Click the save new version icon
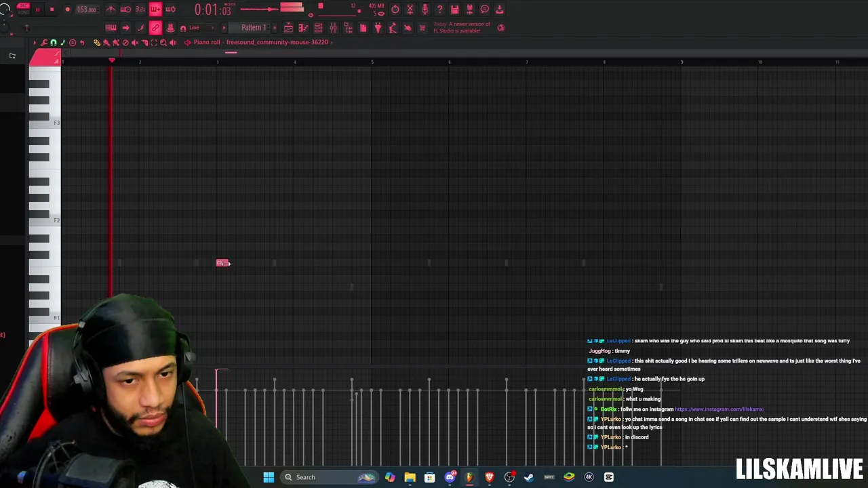The height and width of the screenshot is (488, 868). tap(469, 9)
